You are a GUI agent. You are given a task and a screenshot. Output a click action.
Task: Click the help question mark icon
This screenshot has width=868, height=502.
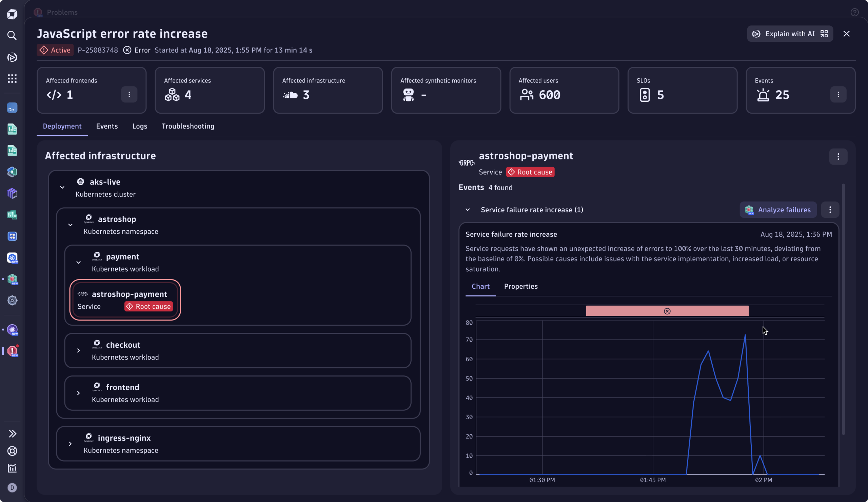[x=854, y=13]
